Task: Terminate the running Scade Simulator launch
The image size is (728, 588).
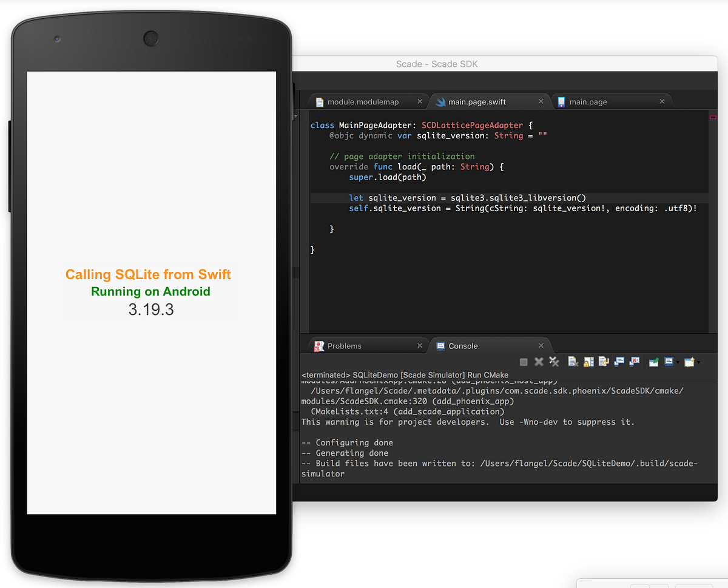Action: pyautogui.click(x=523, y=362)
